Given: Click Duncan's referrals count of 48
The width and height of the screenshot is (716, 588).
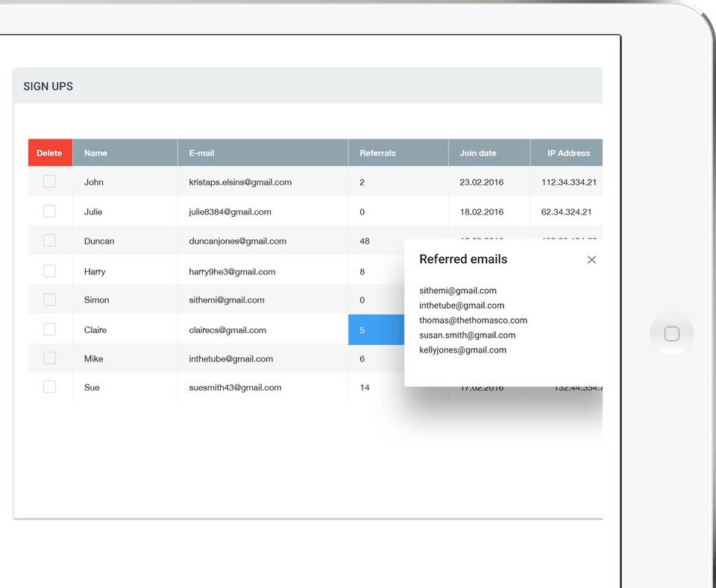Looking at the screenshot, I should pyautogui.click(x=365, y=241).
